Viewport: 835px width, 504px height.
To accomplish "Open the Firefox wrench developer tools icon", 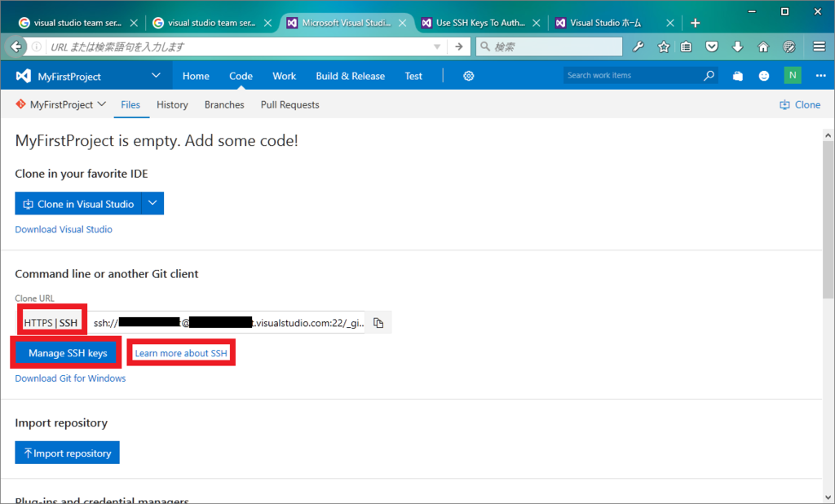I will [x=638, y=46].
